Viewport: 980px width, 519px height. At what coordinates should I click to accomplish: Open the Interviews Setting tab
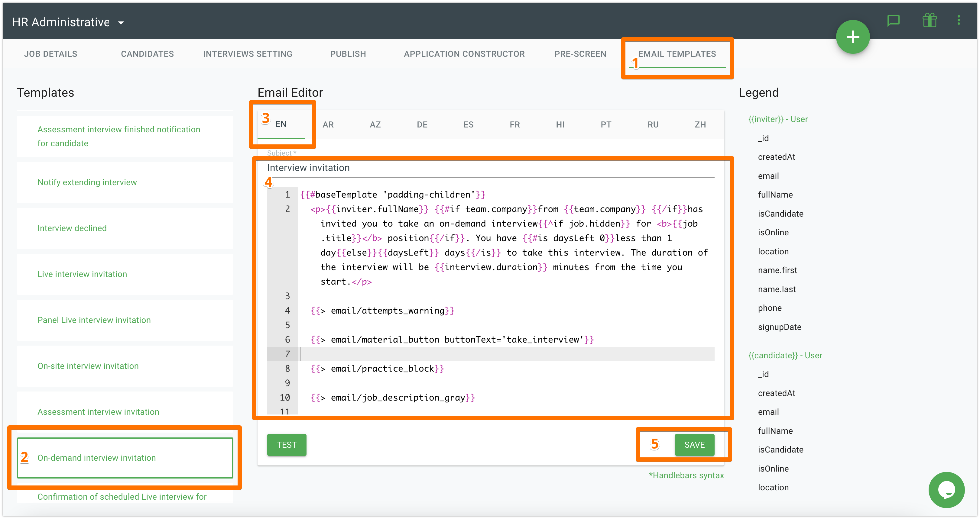[x=248, y=54]
